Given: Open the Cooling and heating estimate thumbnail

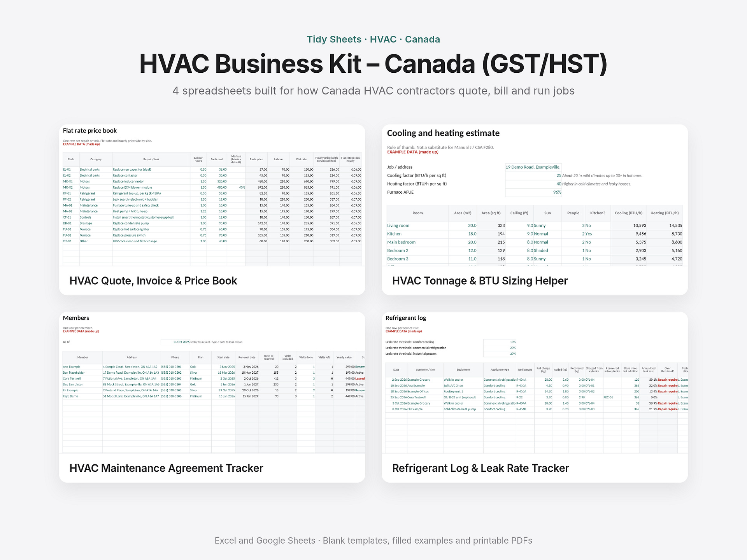Looking at the screenshot, I should click(x=535, y=195).
